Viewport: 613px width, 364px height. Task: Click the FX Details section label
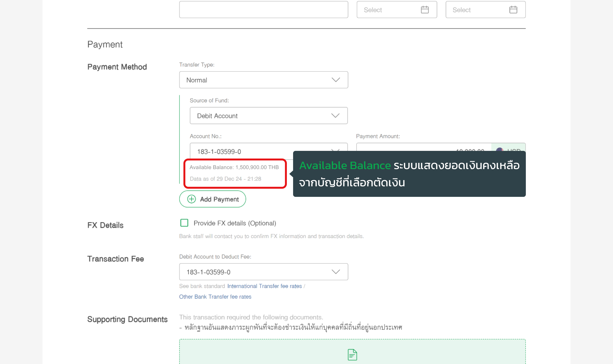coord(105,225)
